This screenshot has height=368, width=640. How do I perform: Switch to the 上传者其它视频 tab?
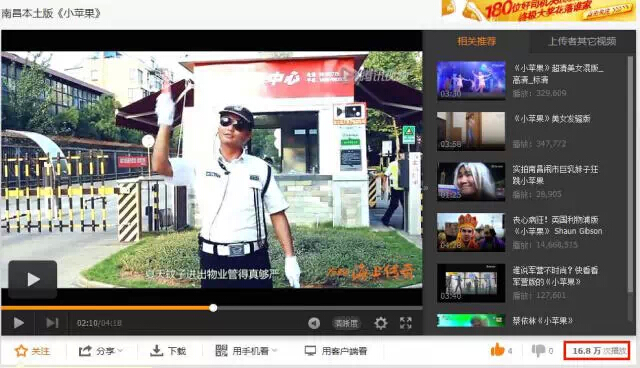coord(582,41)
